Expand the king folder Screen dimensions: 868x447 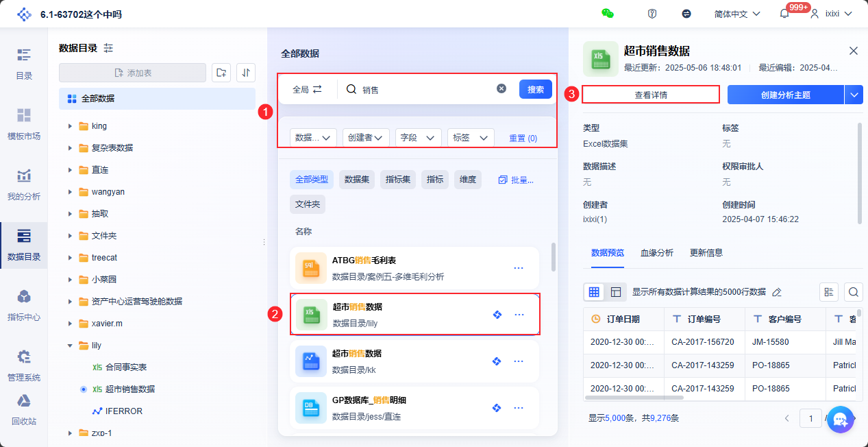(71, 126)
